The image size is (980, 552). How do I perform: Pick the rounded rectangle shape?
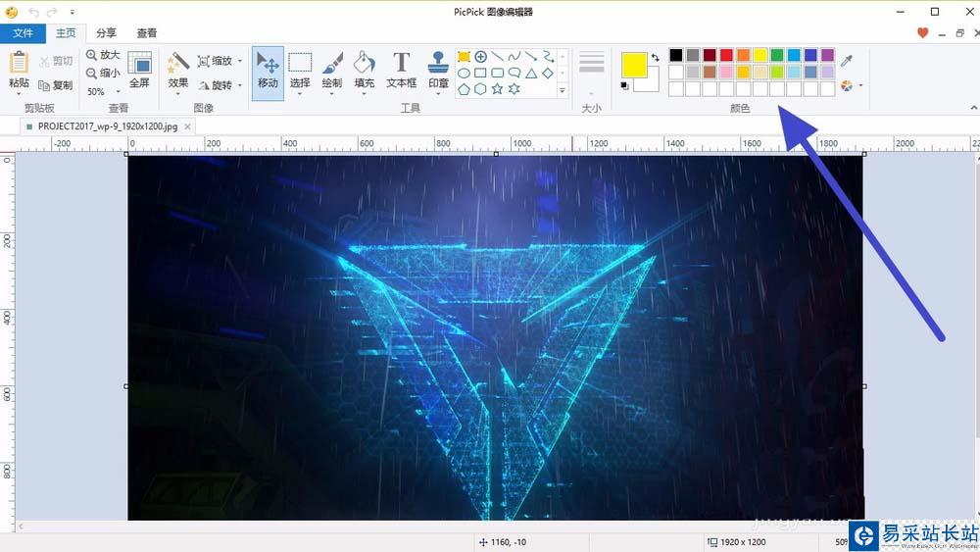tap(498, 74)
